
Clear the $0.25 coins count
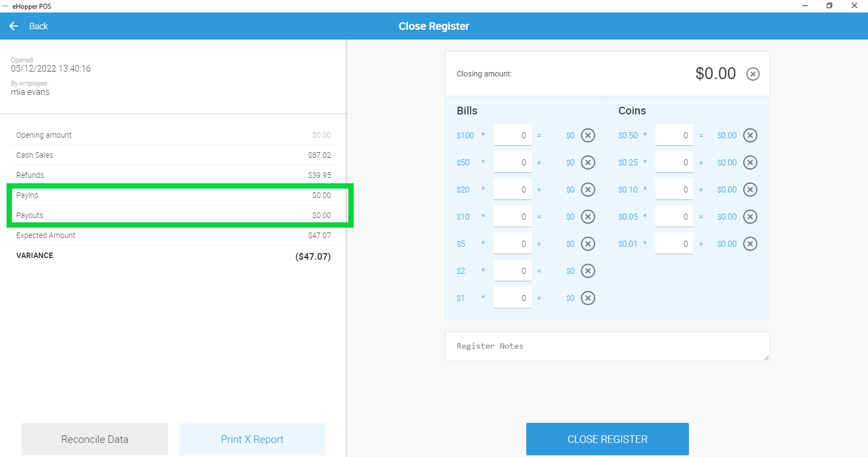point(750,163)
